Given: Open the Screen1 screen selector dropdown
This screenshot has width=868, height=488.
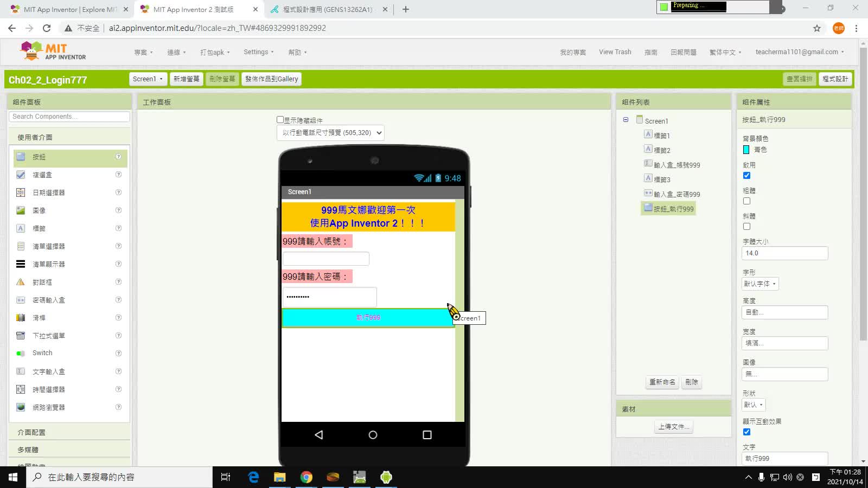Looking at the screenshot, I should point(148,79).
